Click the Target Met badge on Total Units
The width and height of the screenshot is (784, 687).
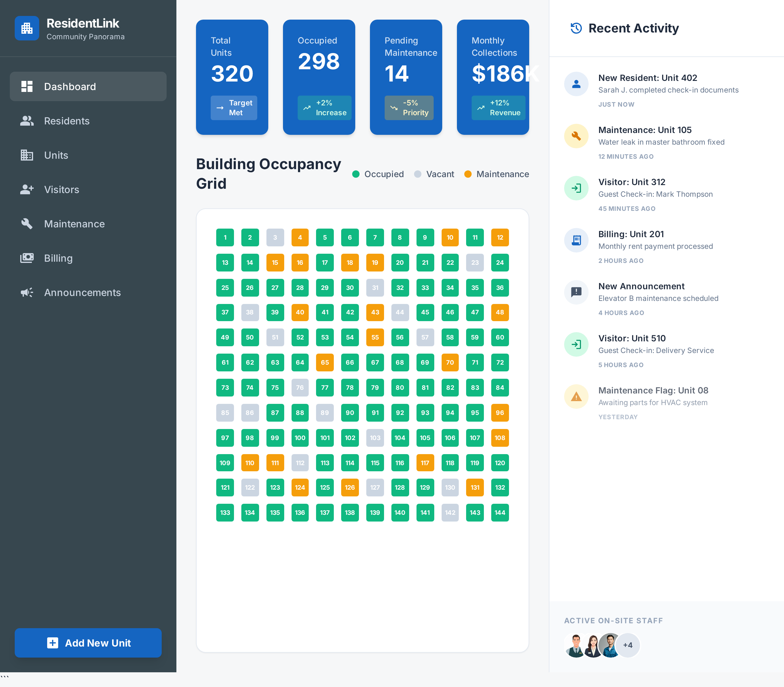coord(234,108)
